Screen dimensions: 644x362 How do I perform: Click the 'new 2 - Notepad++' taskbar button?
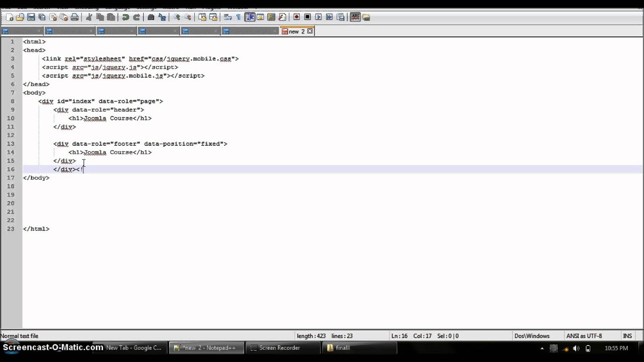pos(206,348)
